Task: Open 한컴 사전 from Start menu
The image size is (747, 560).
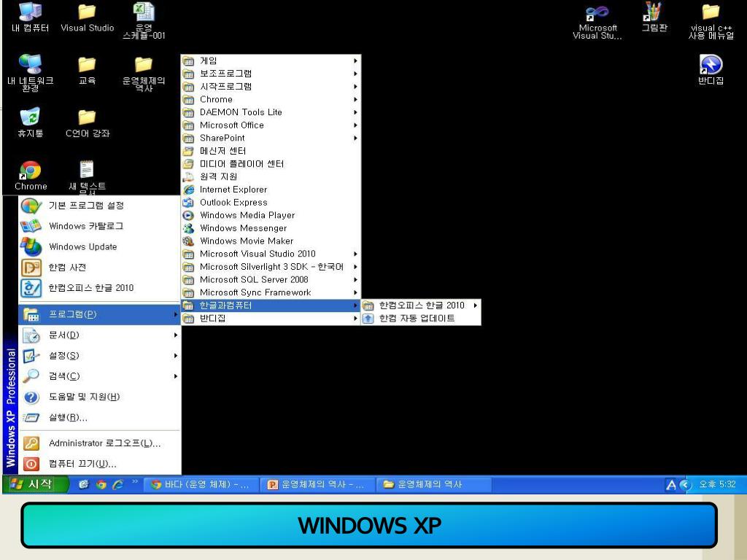Action: 99,267
